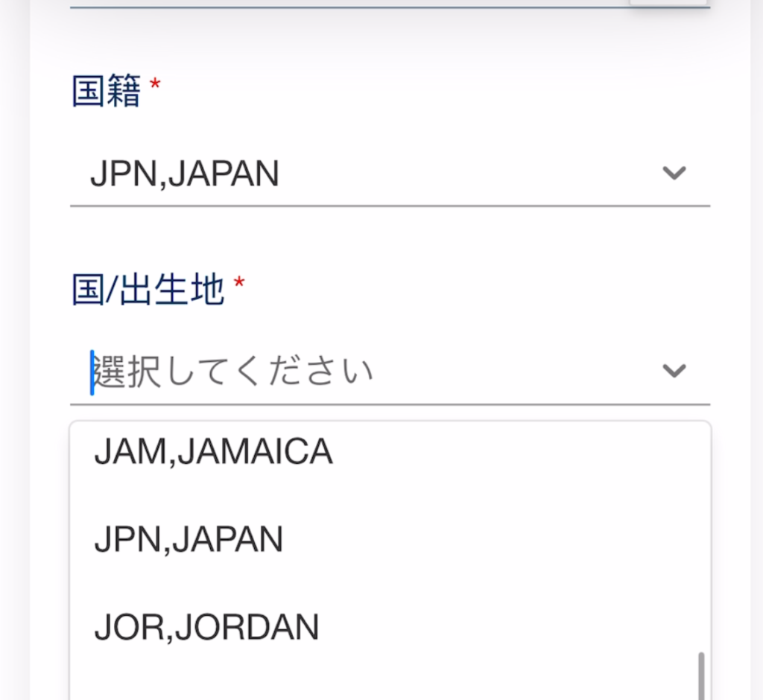Click the 国籍 field label
The image size is (763, 700).
click(106, 93)
